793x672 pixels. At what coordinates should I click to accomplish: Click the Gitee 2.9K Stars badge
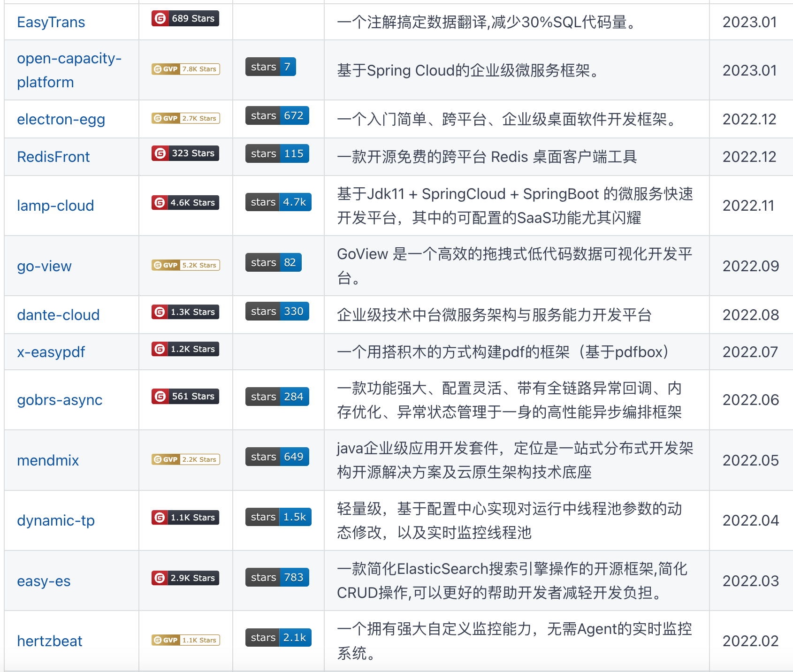(x=185, y=578)
